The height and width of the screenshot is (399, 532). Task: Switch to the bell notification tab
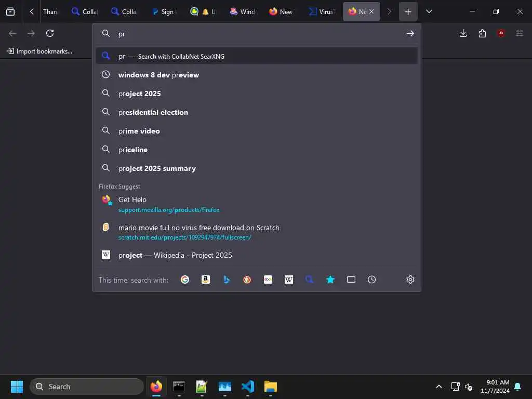[204, 11]
